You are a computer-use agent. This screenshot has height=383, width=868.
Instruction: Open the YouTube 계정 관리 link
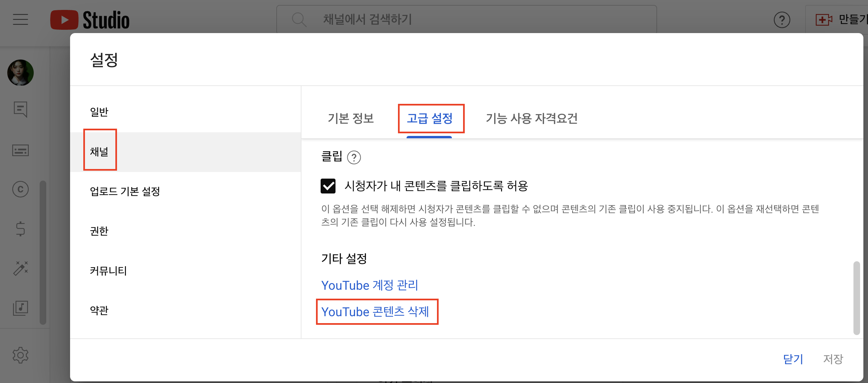click(x=370, y=285)
